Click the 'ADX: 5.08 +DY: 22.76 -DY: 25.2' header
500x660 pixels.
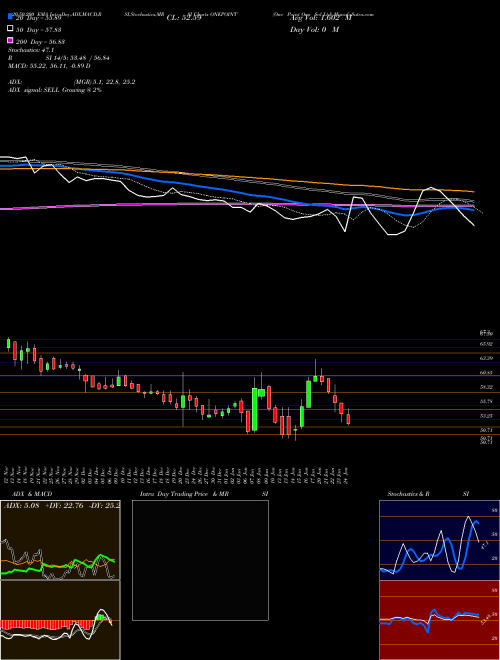click(x=61, y=505)
